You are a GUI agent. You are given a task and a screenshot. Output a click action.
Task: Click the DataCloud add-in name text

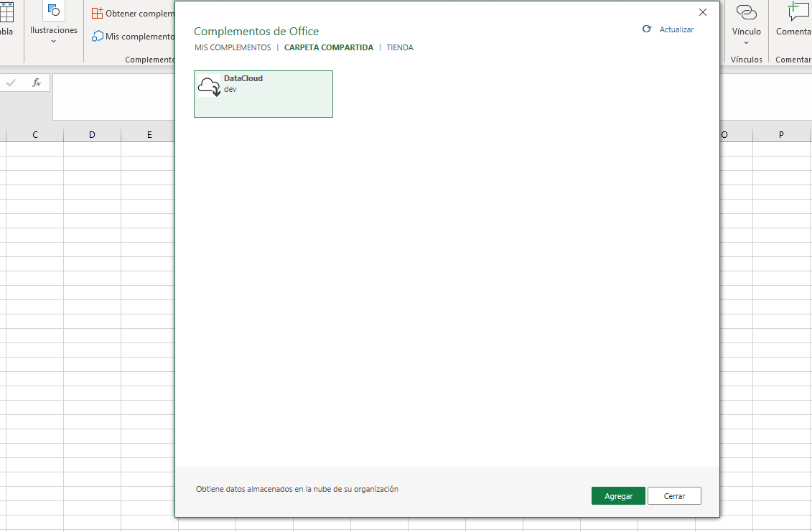(x=243, y=78)
